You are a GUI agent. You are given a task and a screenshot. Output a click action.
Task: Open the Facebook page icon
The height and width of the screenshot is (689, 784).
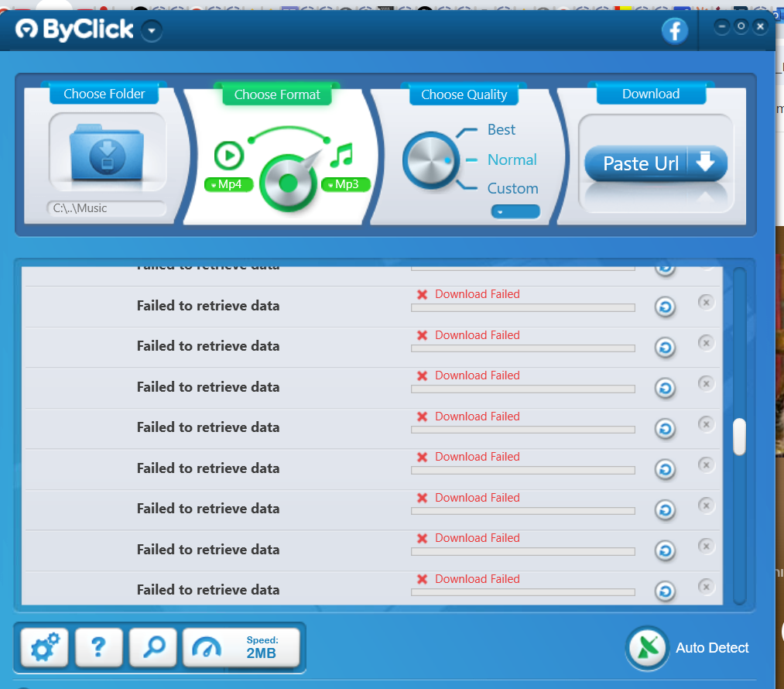(x=675, y=30)
